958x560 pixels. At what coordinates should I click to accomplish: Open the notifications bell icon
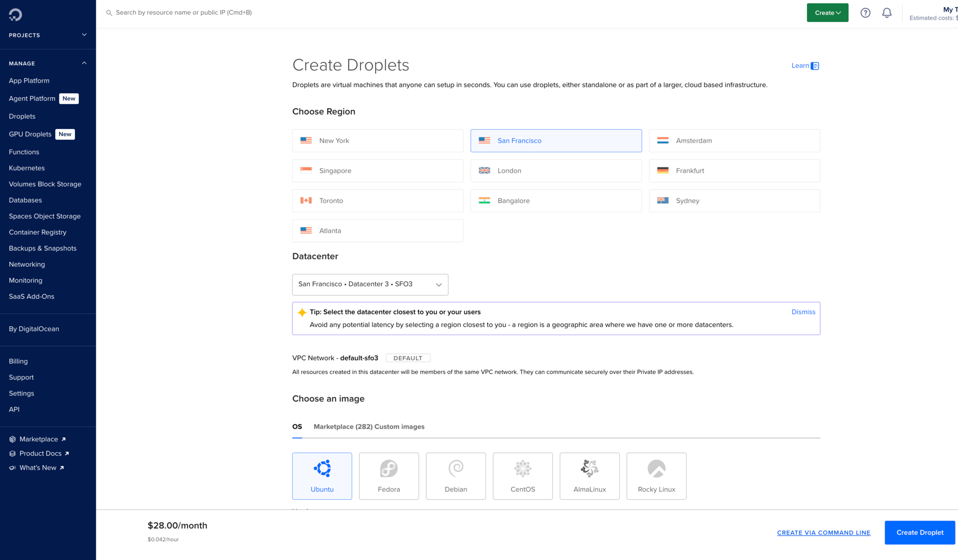coord(887,13)
